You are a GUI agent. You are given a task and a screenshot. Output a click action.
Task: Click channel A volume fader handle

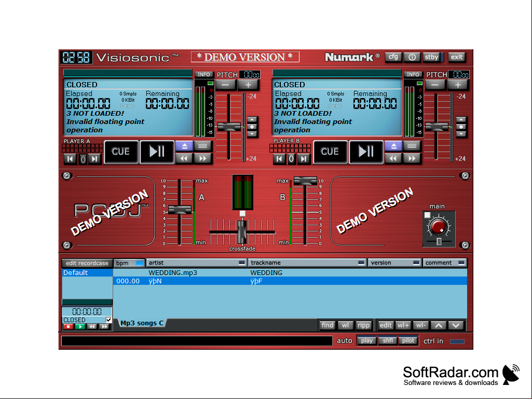coord(180,210)
